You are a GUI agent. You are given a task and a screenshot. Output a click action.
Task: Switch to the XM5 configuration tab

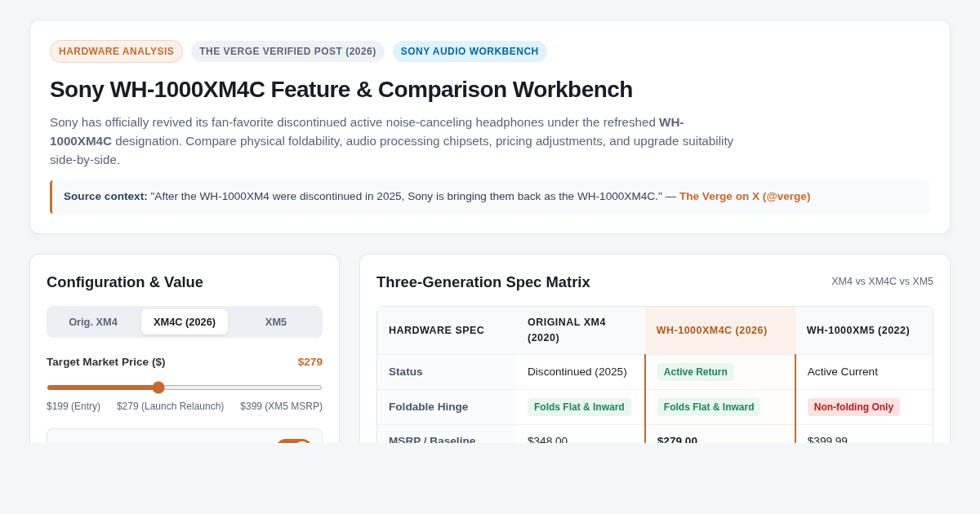[276, 321]
